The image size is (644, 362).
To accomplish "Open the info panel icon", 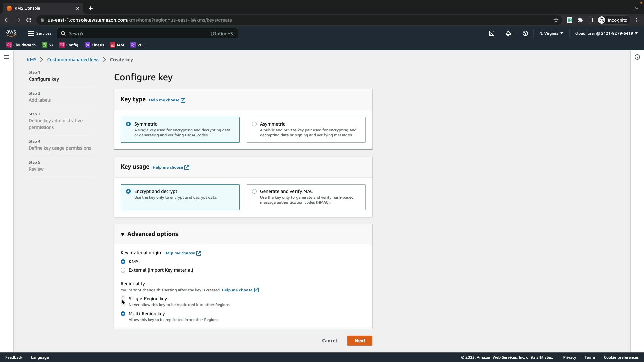I will coord(637,57).
